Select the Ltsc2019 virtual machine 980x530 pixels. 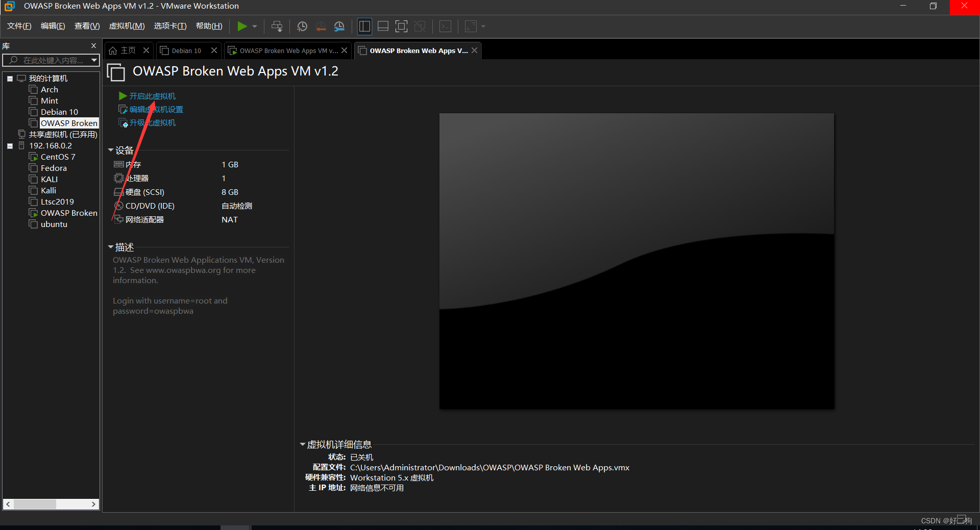pos(57,202)
